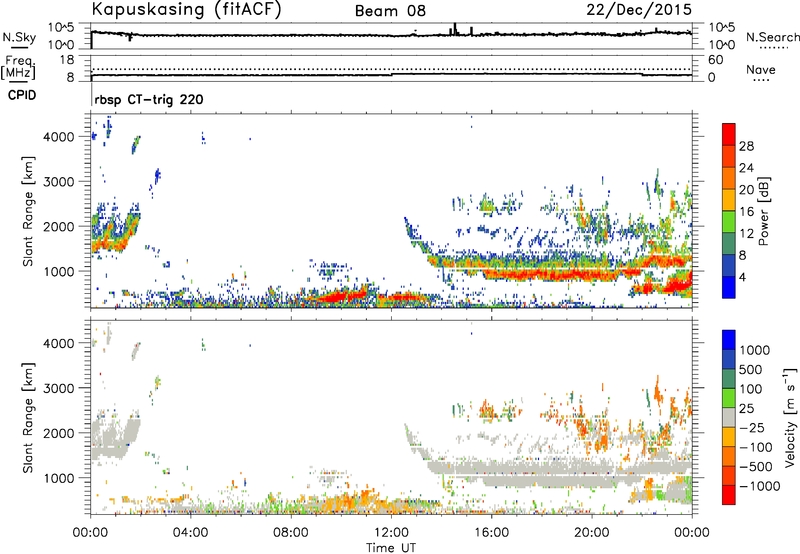Click the 'Power [dB]' color bar title

point(763,212)
